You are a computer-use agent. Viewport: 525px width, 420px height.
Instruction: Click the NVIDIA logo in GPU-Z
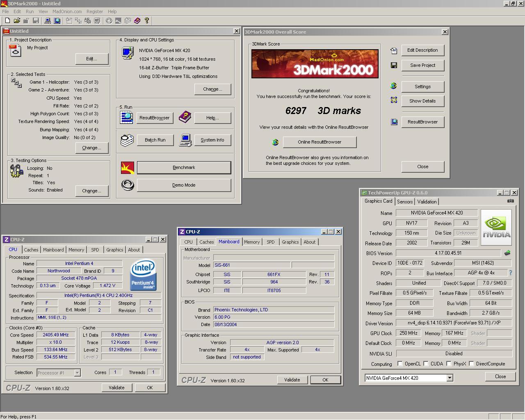coord(496,227)
